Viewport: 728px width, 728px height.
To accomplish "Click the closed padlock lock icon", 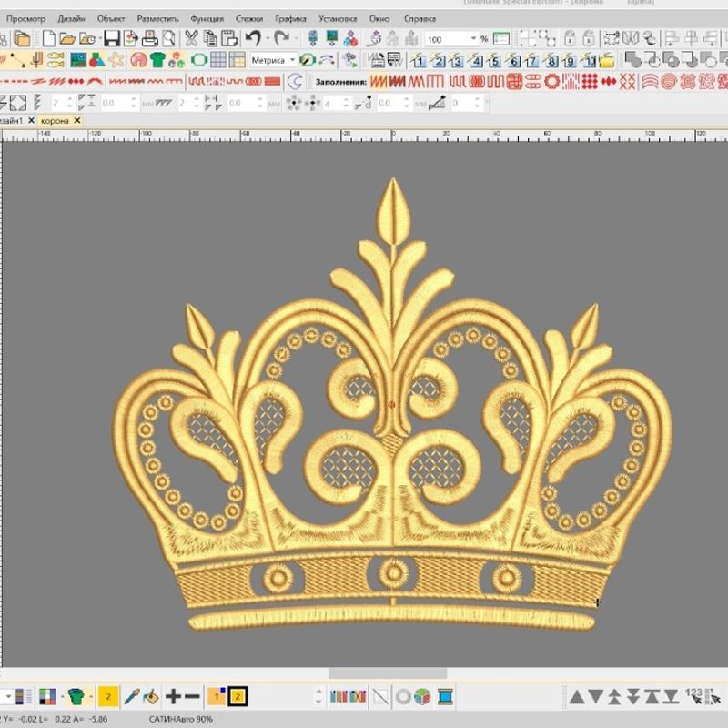I will pos(570,38).
